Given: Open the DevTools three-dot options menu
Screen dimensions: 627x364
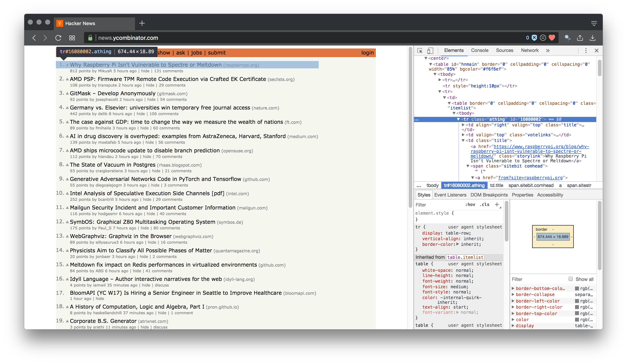Looking at the screenshot, I should (x=586, y=51).
